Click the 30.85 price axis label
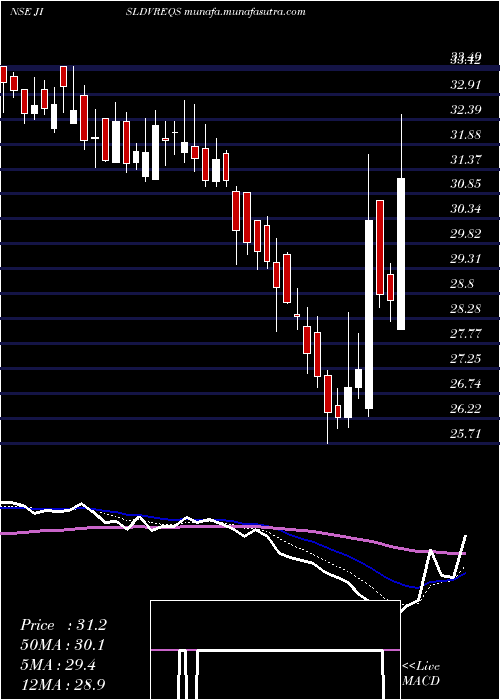500x700 pixels. [466, 184]
